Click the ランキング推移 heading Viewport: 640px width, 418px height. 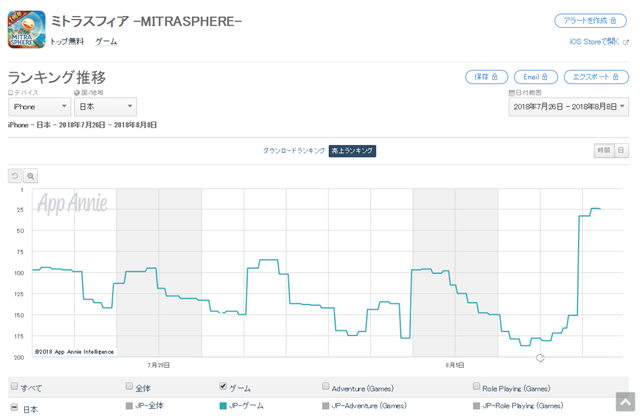57,77
